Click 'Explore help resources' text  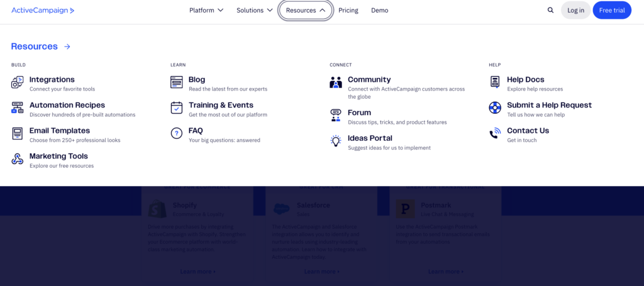coord(535,89)
